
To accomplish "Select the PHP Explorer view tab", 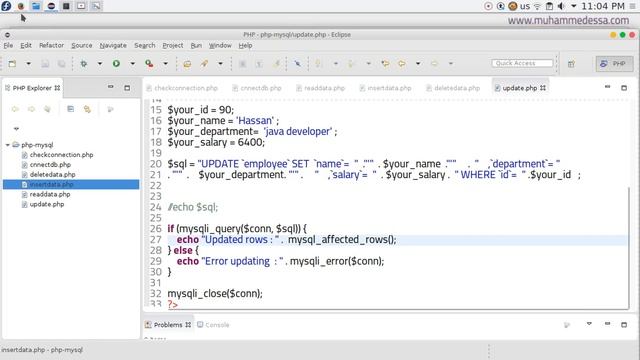I will pyautogui.click(x=32, y=88).
